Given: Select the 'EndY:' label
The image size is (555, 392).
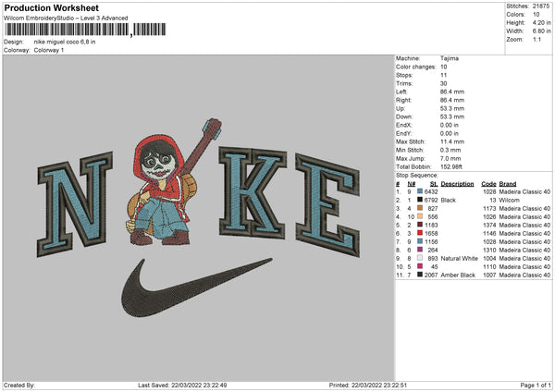Looking at the screenshot, I should point(404,133).
